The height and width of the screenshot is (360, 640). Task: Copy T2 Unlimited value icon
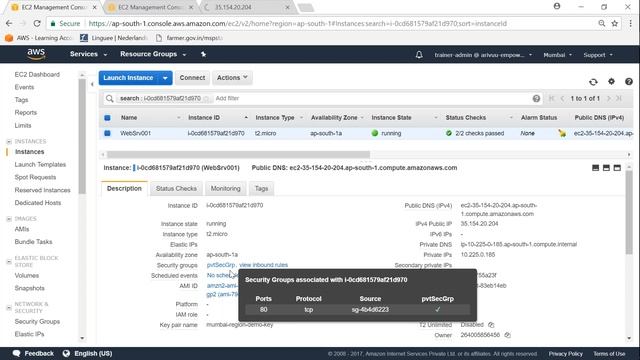click(x=491, y=325)
